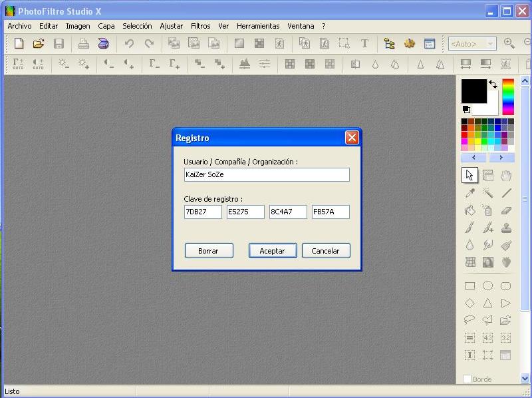
Task: Select the Paint Bucket fill tool
Action: (x=469, y=210)
